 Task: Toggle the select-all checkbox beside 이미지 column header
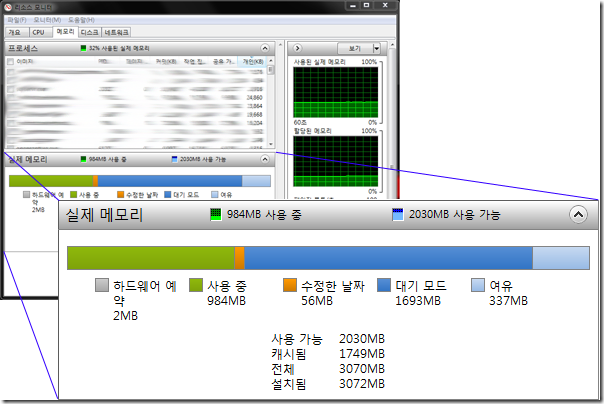click(x=10, y=62)
